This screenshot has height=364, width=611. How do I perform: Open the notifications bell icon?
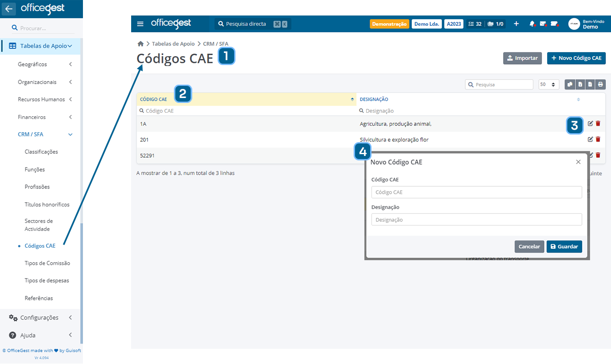(532, 24)
